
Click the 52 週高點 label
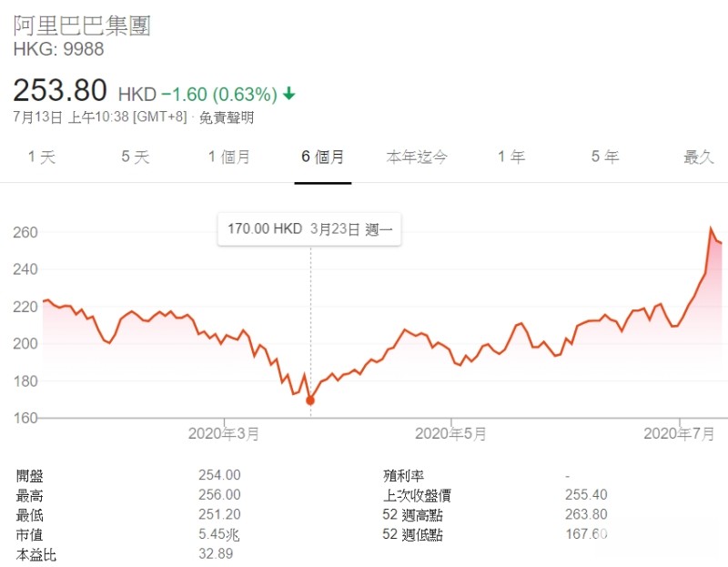click(x=412, y=515)
